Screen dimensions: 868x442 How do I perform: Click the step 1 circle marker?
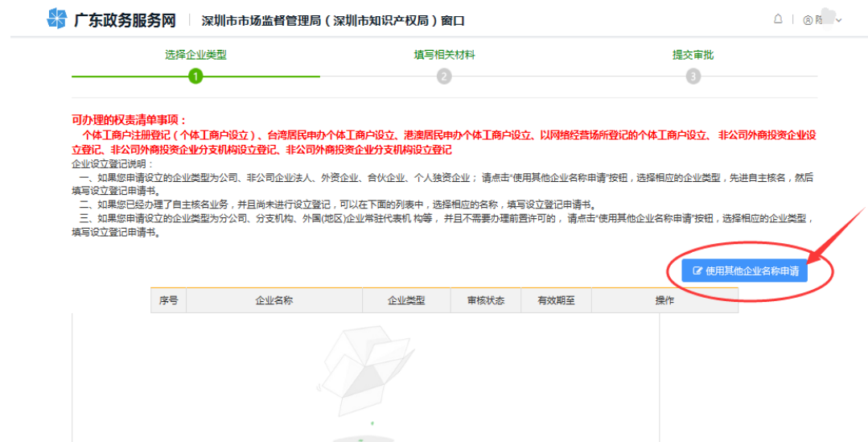[195, 76]
